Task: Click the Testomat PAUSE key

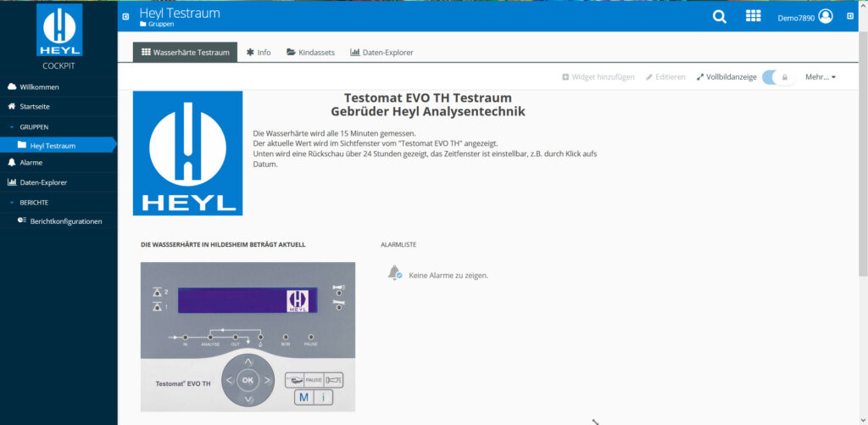Action: click(x=314, y=380)
